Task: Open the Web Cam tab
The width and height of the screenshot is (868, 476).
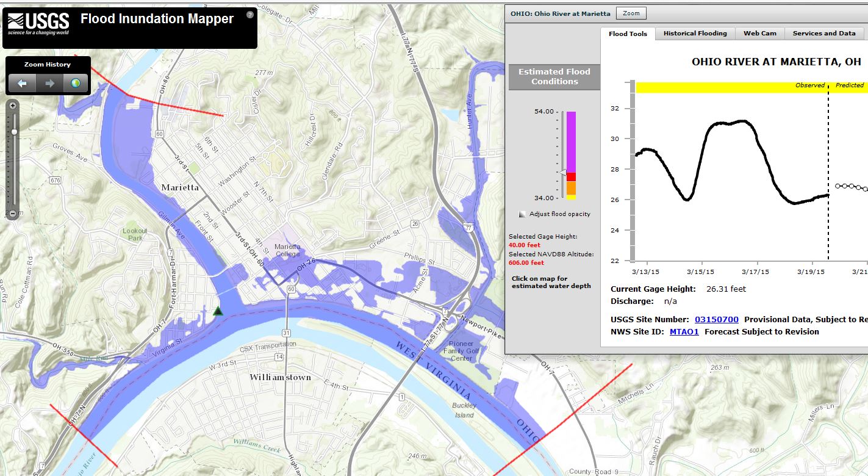Action: 759,34
